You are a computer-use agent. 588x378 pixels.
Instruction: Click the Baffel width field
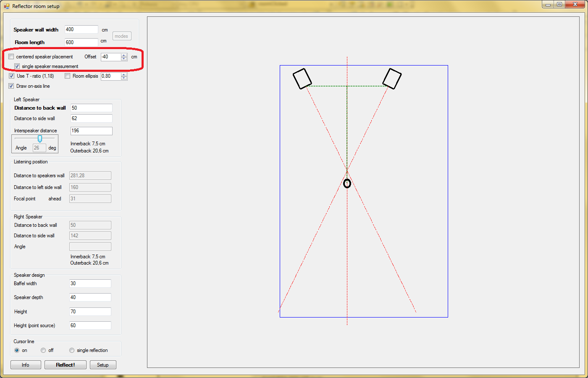[90, 283]
